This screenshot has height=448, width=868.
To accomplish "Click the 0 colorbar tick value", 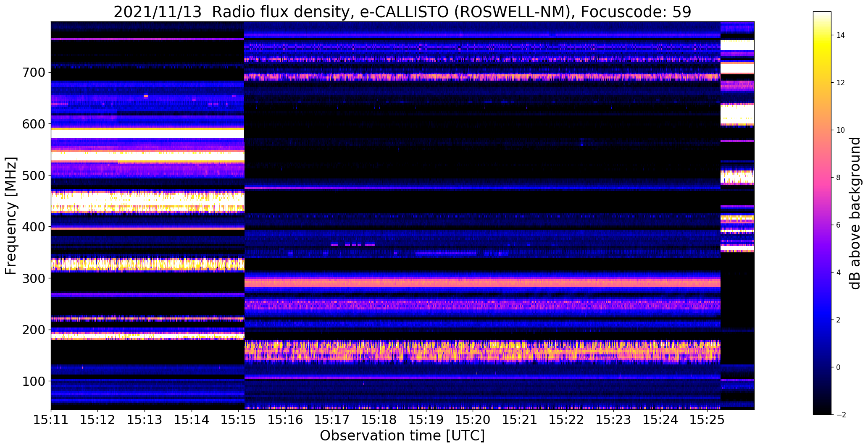I will pyautogui.click(x=839, y=367).
